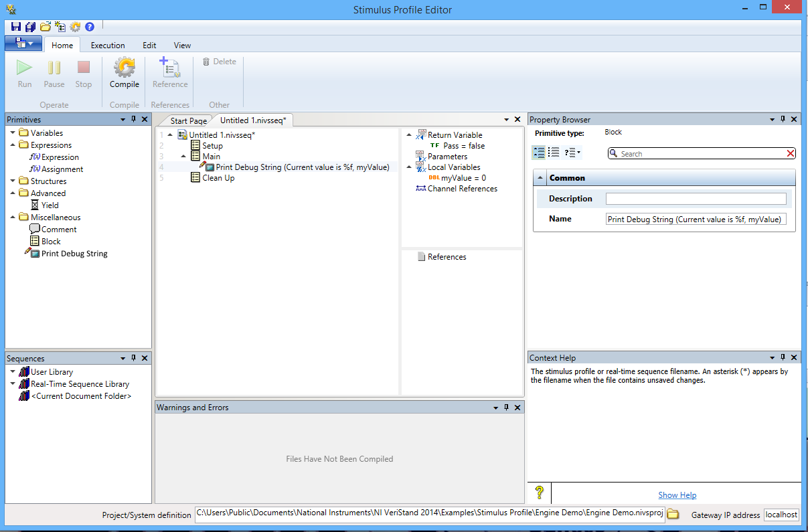Viewport: 808px width, 532px height.
Task: Click the Show Help link
Action: (677, 495)
